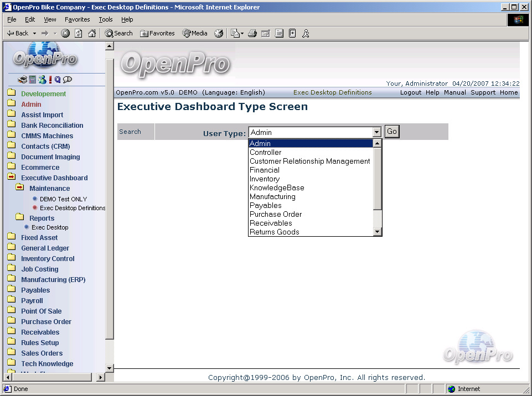Open the Tools menu
Image resolution: width=532 pixels, height=396 pixels.
click(105, 19)
